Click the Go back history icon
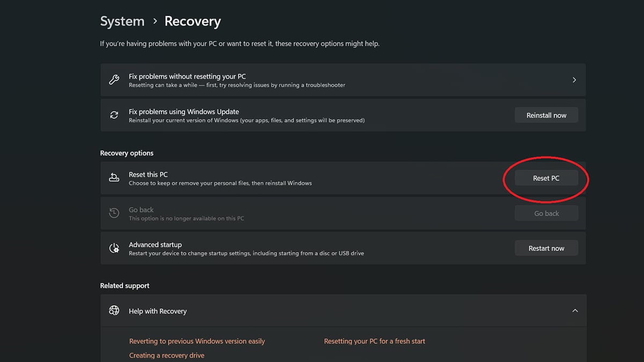Viewport: 644px width, 362px height. coord(114,213)
